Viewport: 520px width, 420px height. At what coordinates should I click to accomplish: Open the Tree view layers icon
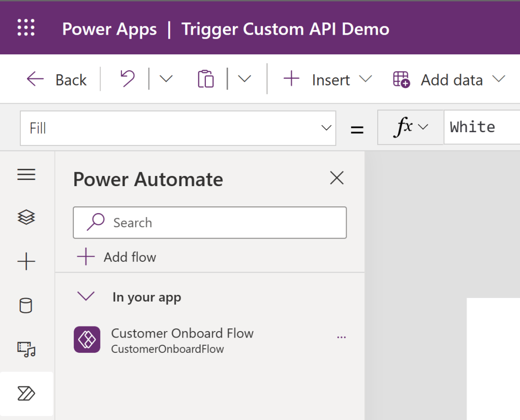pyautogui.click(x=26, y=218)
